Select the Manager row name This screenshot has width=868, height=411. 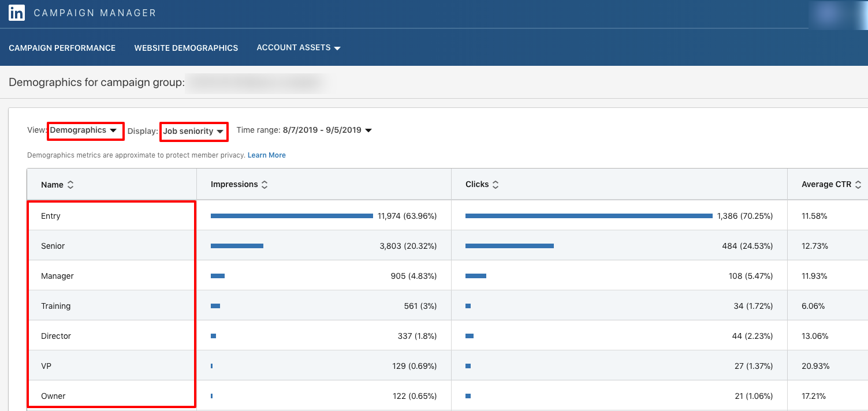[57, 276]
